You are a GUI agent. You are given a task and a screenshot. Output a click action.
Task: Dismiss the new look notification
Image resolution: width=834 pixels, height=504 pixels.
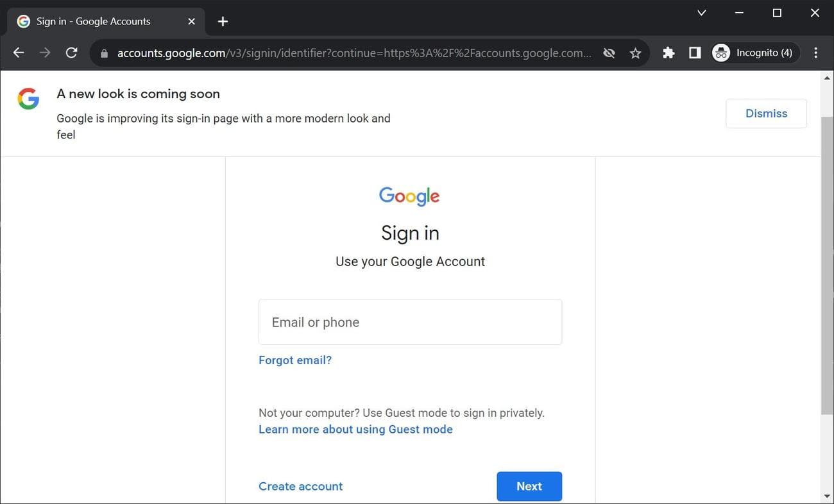click(766, 113)
